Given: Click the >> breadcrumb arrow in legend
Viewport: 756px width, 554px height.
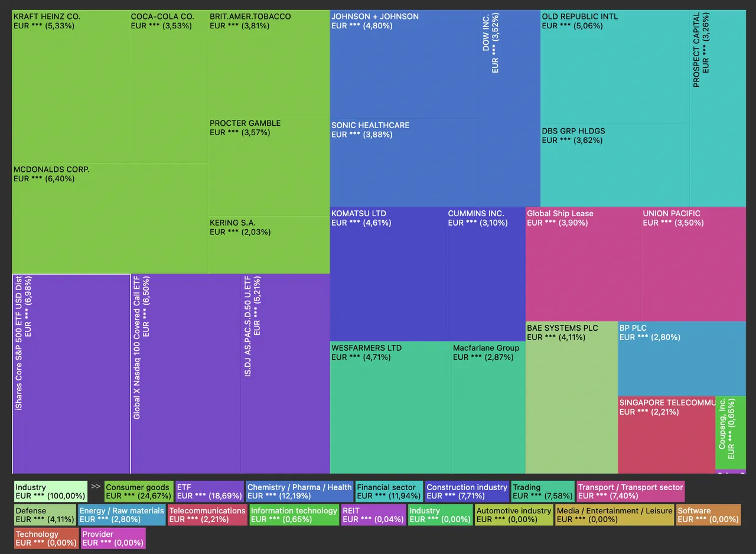Looking at the screenshot, I should (x=96, y=487).
